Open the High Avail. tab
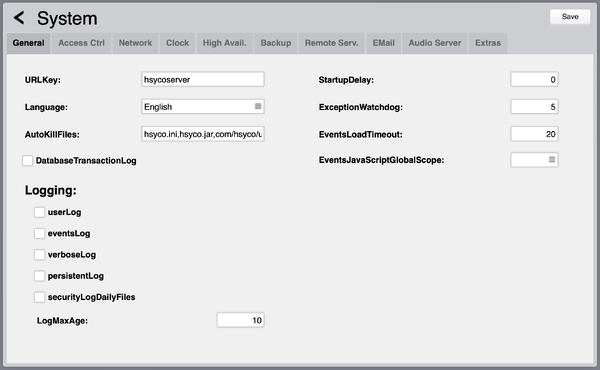The image size is (600, 370). coord(225,43)
